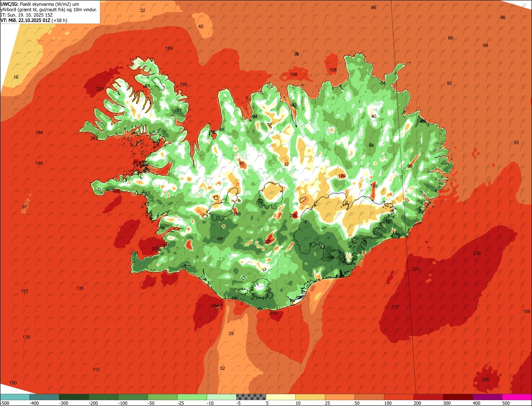Click the map value 139 inland

pyautogui.click(x=374, y=186)
